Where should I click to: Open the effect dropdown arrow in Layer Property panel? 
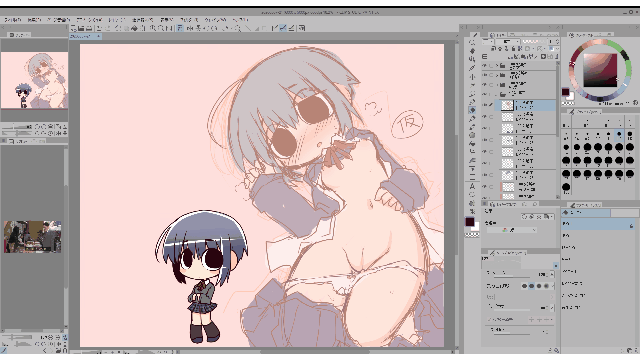coord(551,216)
